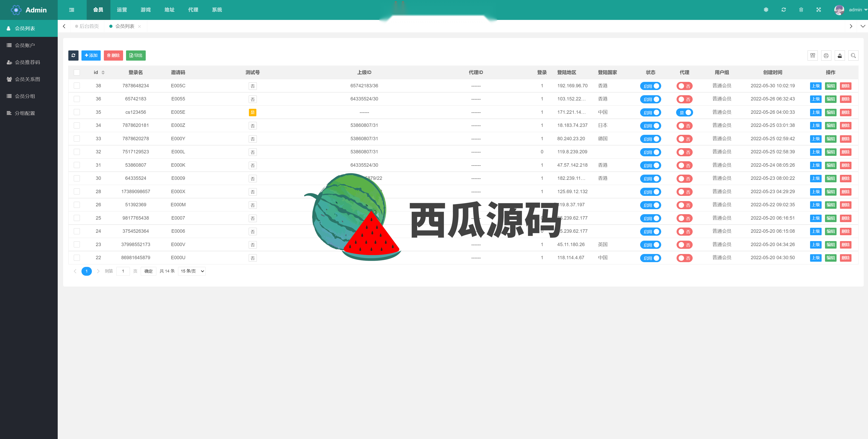Screen dimensions: 868x439
Task: Click 上级 for user 37998552173
Action: [x=816, y=244]
